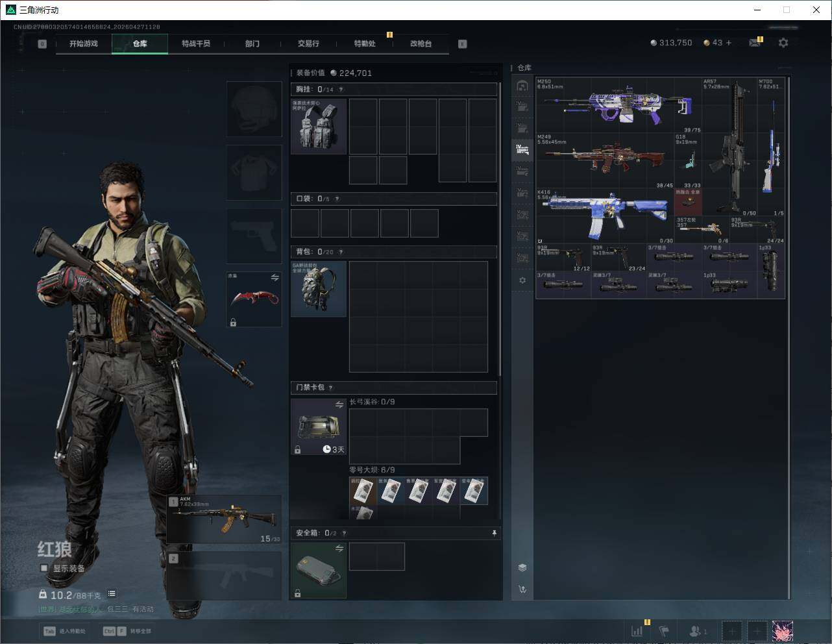Select the red 热融合 item in stash
The height and width of the screenshot is (644, 832).
[x=688, y=203]
